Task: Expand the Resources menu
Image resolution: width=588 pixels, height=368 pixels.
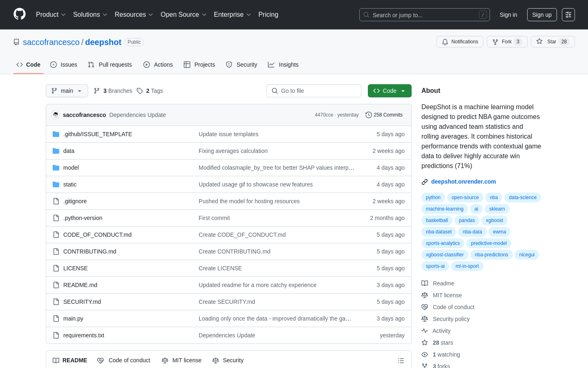Action: [134, 15]
